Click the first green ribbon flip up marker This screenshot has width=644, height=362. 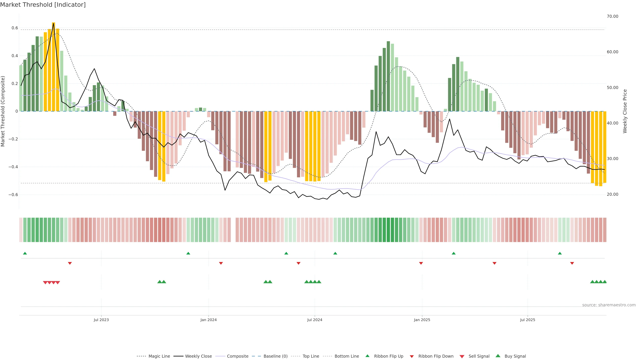pos(25,253)
